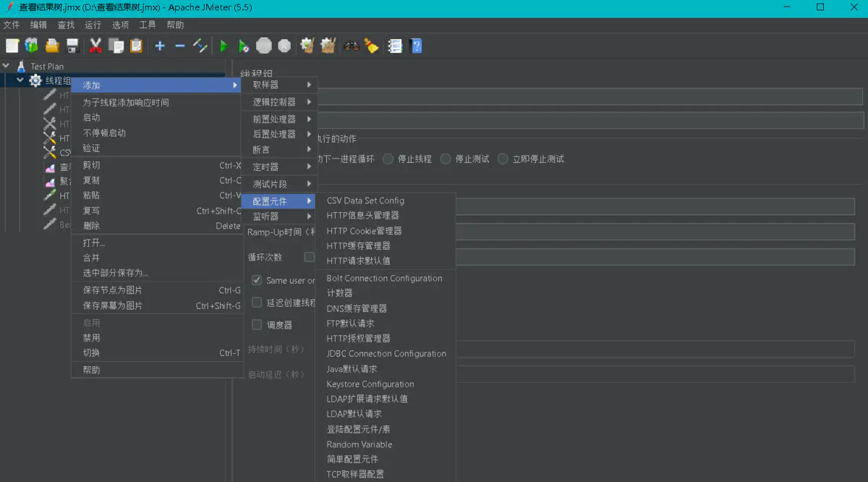
Task: Toggle the Same user on checkbox
Action: [x=257, y=280]
